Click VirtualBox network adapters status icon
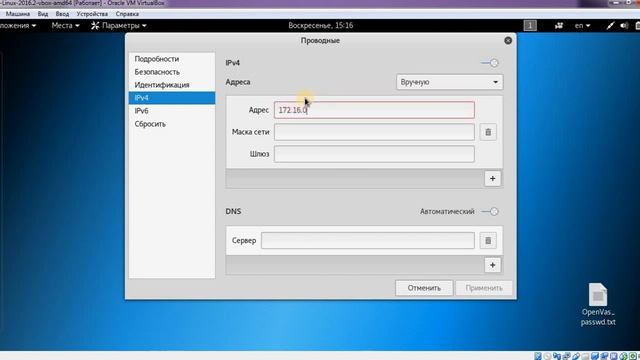The width and height of the screenshot is (640, 360). 567,356
